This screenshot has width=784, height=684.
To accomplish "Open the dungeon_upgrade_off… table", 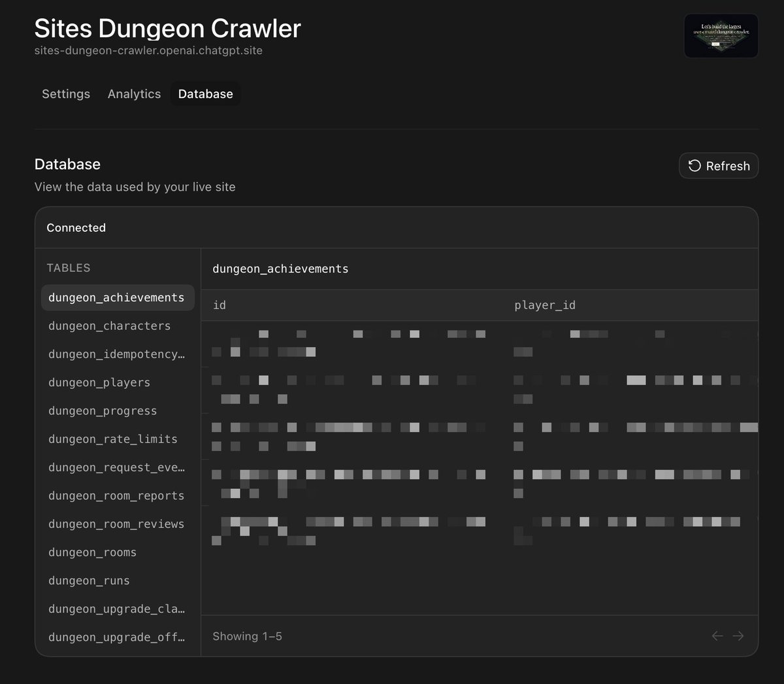I will (x=118, y=637).
